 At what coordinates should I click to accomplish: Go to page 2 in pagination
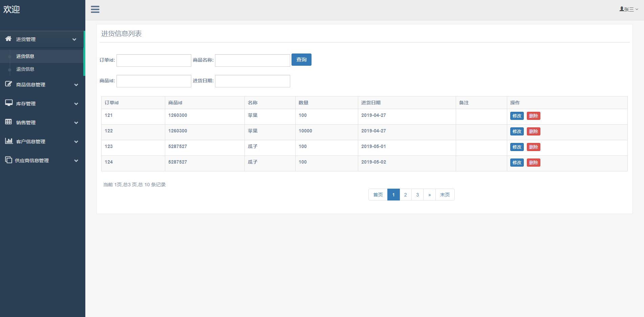point(405,195)
